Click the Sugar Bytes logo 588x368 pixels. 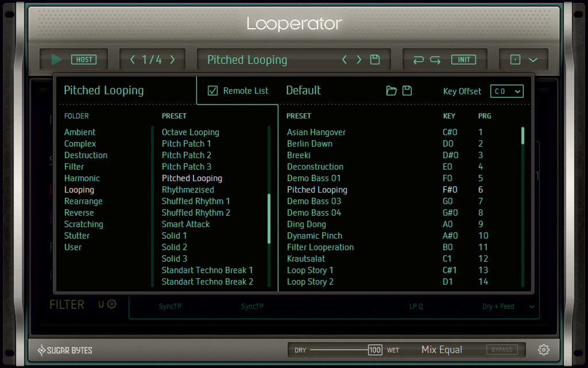coord(64,350)
